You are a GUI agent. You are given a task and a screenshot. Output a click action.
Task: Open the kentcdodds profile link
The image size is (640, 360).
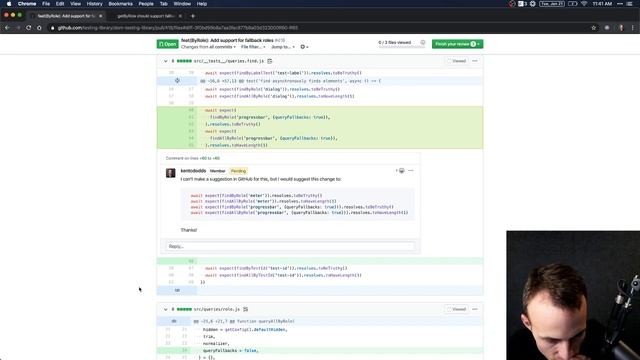point(193,171)
